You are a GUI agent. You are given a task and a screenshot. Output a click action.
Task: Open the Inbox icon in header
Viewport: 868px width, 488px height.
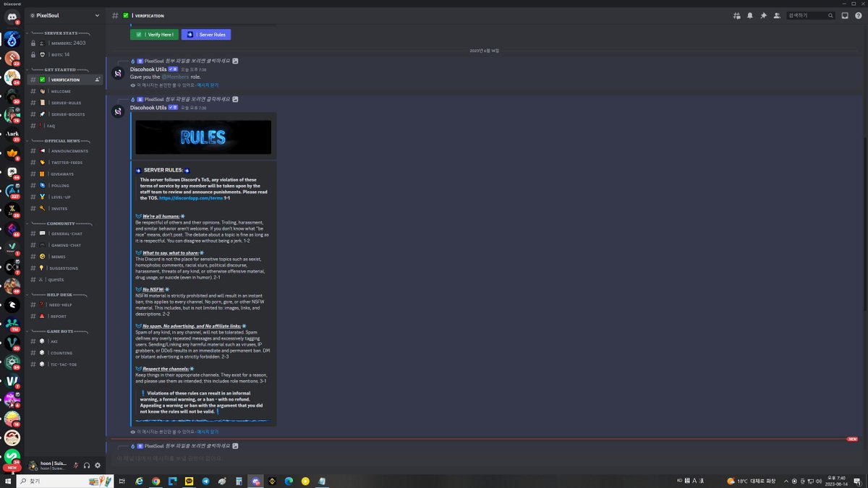[x=844, y=15]
